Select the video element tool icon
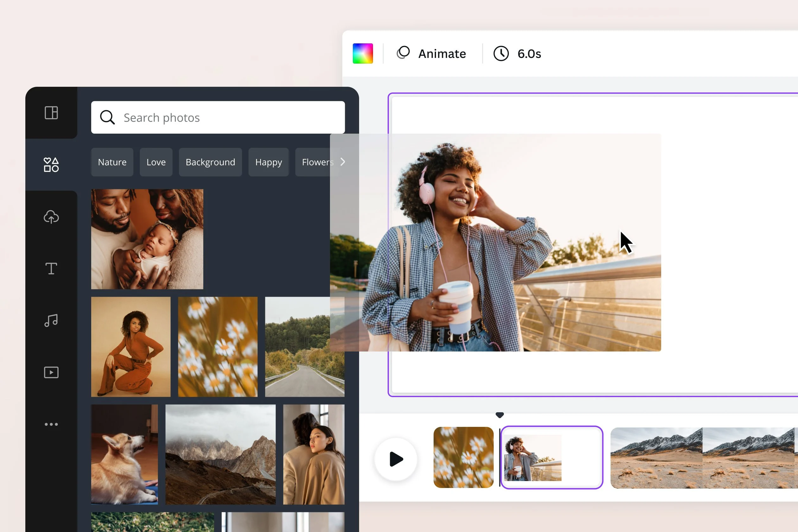This screenshot has height=532, width=798. point(51,372)
